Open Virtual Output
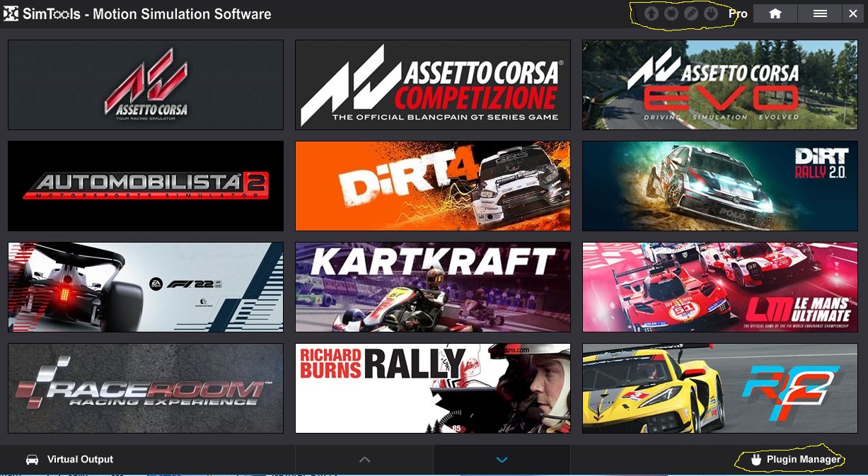 [80, 459]
